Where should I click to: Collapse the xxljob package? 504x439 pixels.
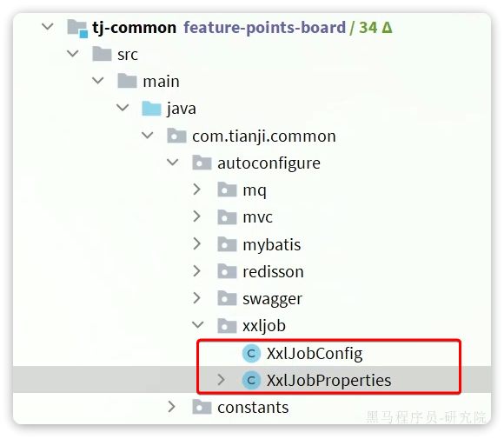click(x=198, y=325)
